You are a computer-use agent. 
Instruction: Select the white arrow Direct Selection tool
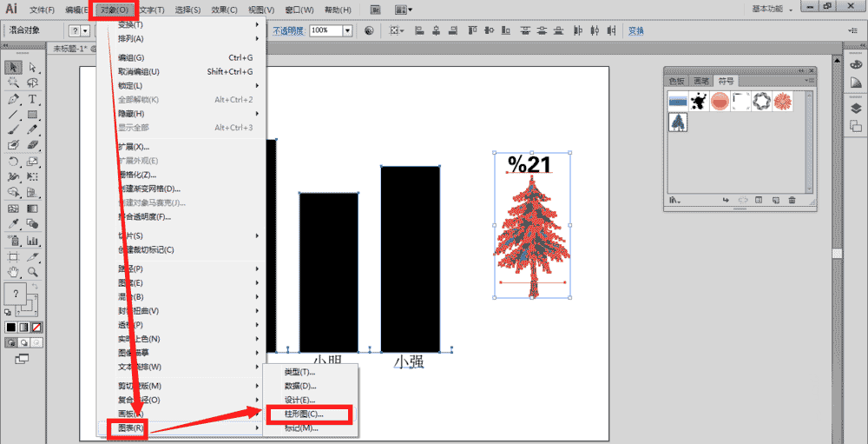pos(33,68)
